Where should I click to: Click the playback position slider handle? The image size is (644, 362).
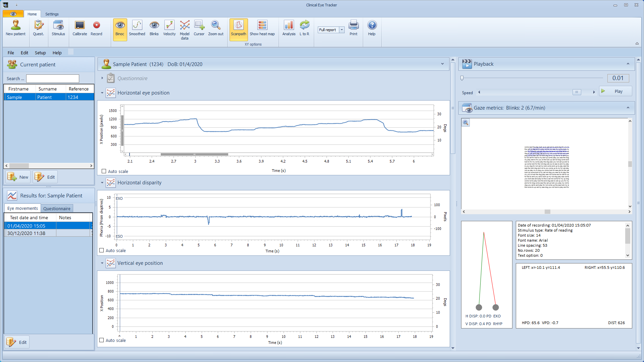tap(462, 78)
